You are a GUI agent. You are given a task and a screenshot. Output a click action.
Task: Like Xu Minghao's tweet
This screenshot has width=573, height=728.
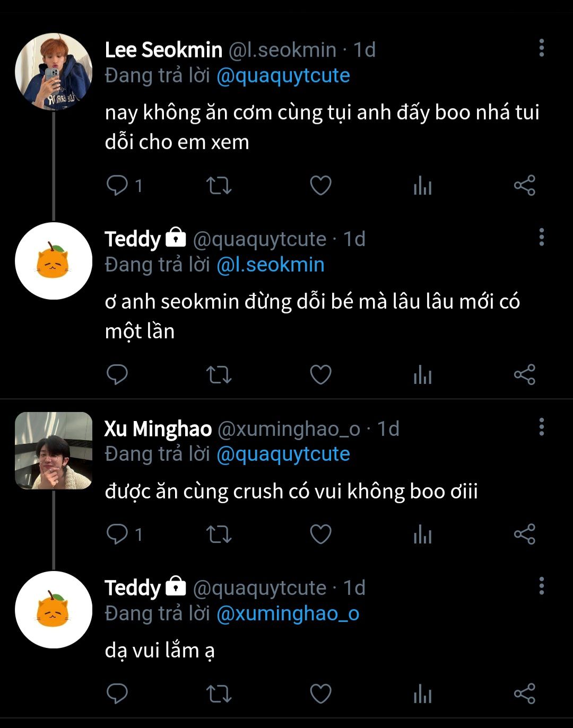[x=320, y=534]
